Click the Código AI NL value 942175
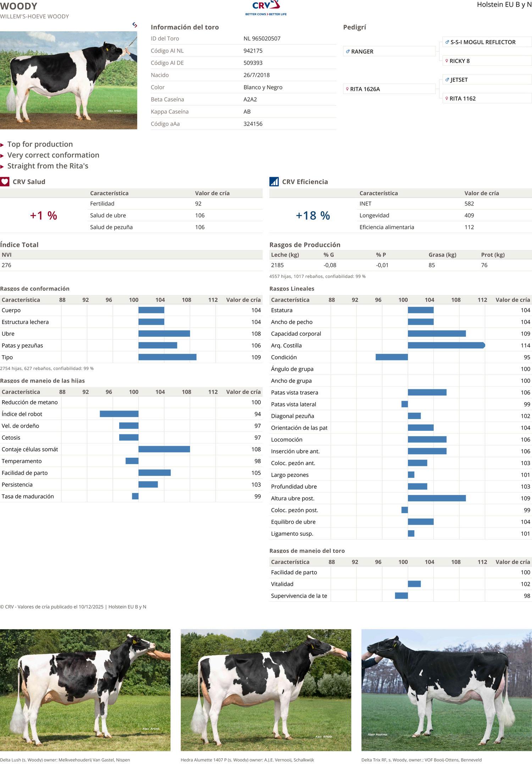The width and height of the screenshot is (532, 764). tap(253, 51)
